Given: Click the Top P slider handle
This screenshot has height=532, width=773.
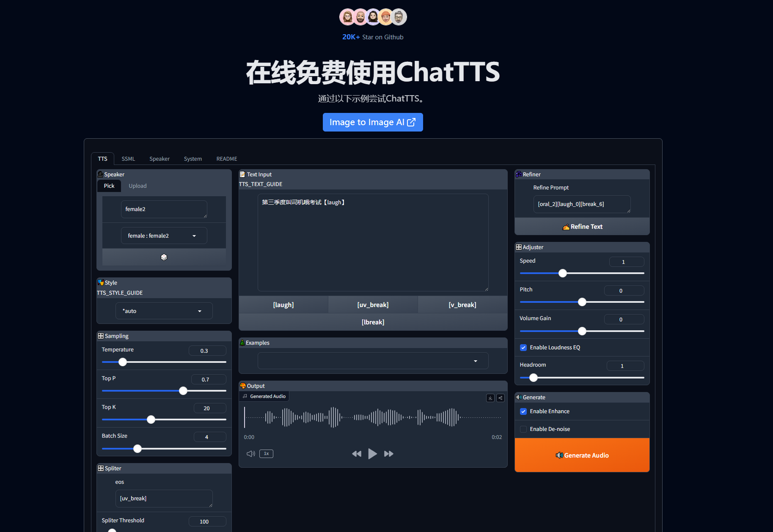Looking at the screenshot, I should 183,391.
